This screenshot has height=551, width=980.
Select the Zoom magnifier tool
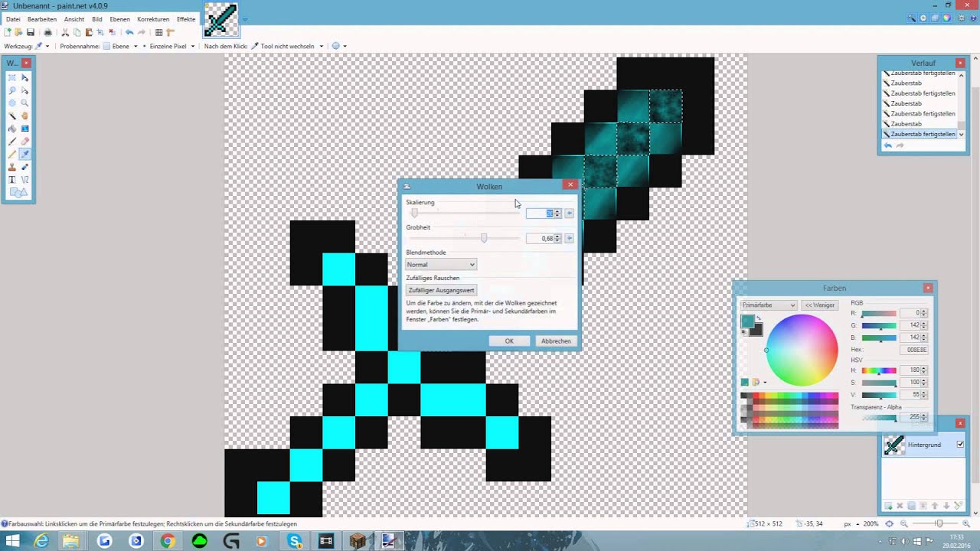click(25, 103)
